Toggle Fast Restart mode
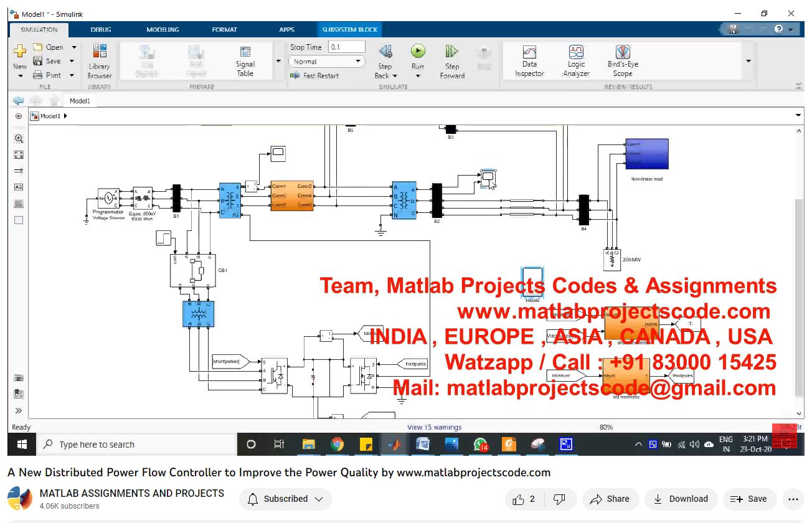The height and width of the screenshot is (523, 812). [315, 75]
